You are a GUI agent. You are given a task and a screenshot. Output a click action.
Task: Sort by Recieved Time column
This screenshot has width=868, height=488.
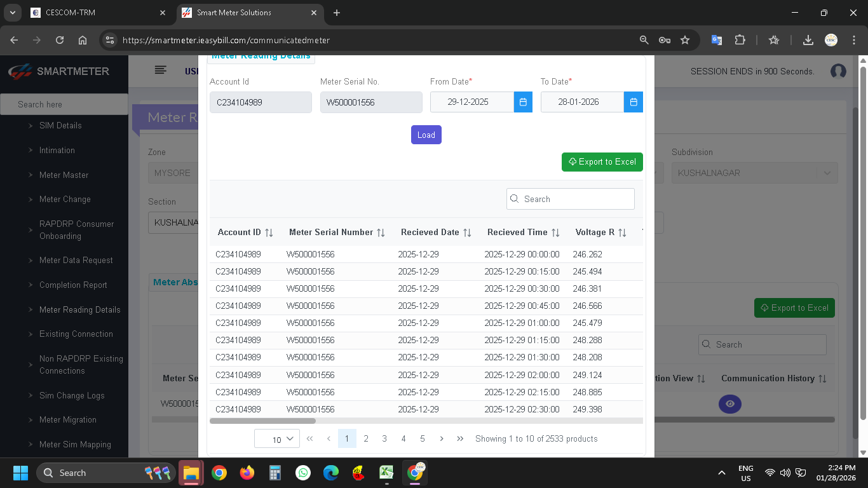(x=555, y=233)
